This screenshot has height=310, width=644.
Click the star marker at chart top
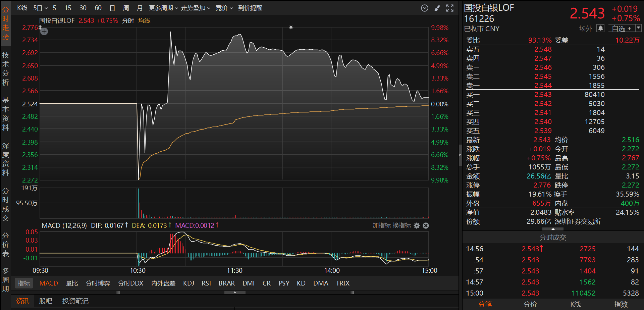point(291,28)
